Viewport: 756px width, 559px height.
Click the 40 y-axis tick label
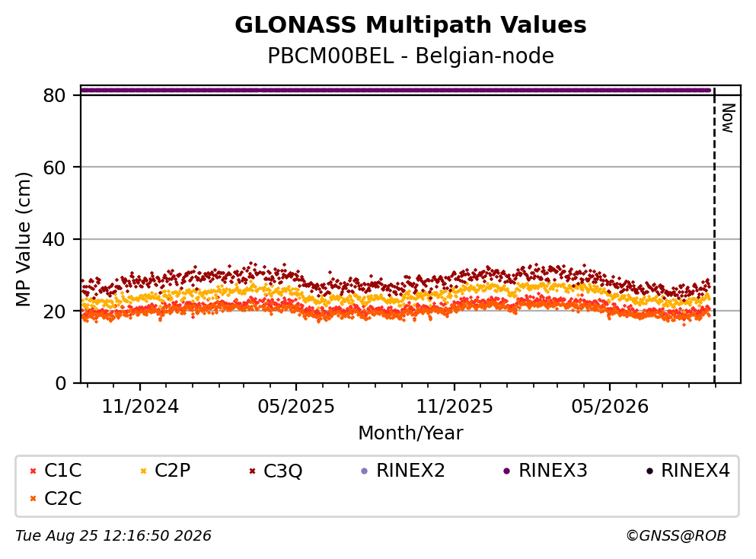[54, 239]
